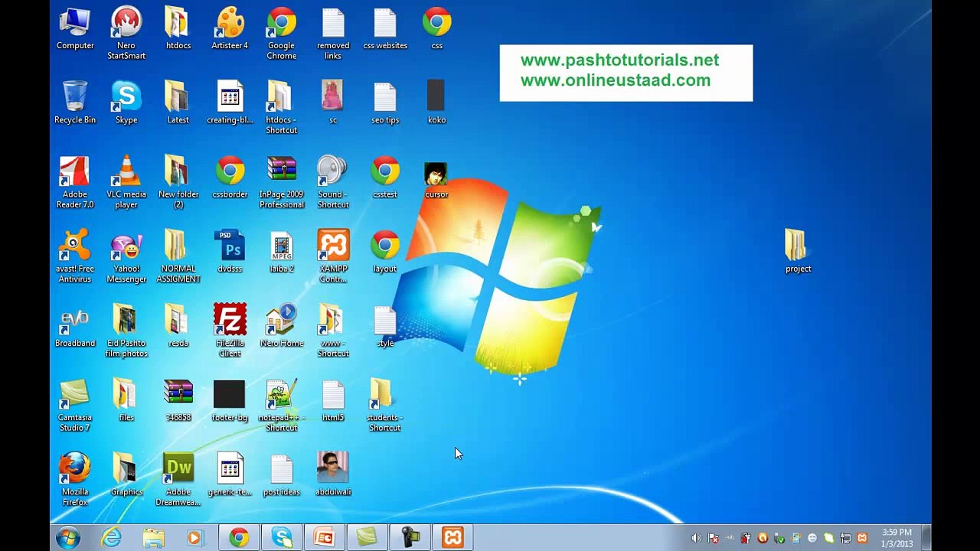The width and height of the screenshot is (980, 551).
Task: Open the Windows Start menu button
Action: (x=68, y=538)
